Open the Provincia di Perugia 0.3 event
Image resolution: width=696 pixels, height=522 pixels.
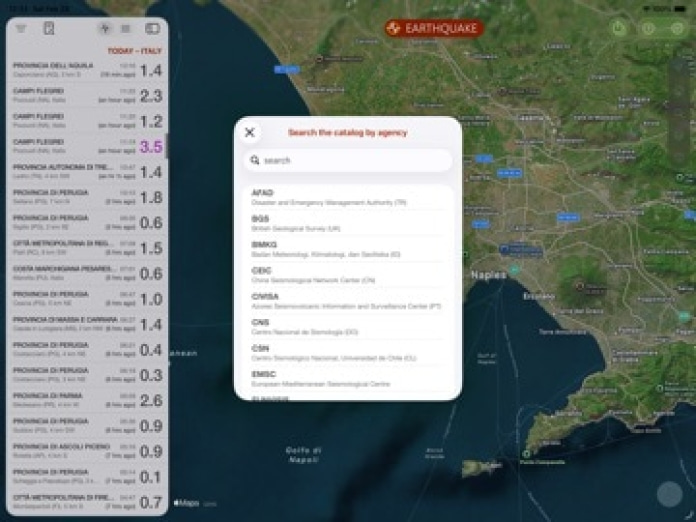tap(87, 375)
